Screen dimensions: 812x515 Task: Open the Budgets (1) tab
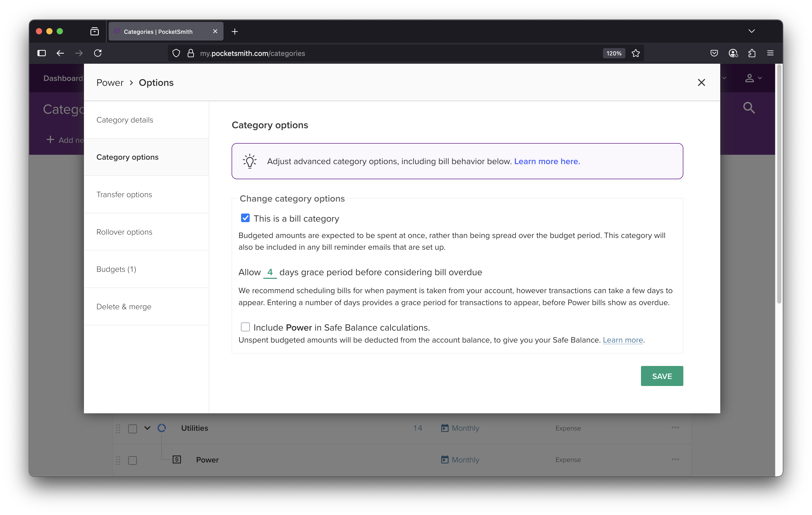click(x=116, y=269)
